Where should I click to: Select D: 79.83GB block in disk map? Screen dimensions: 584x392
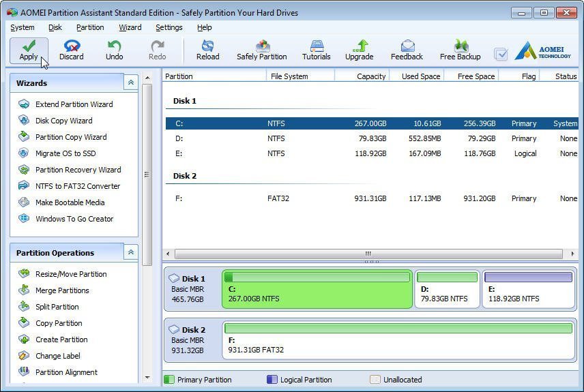click(x=447, y=289)
